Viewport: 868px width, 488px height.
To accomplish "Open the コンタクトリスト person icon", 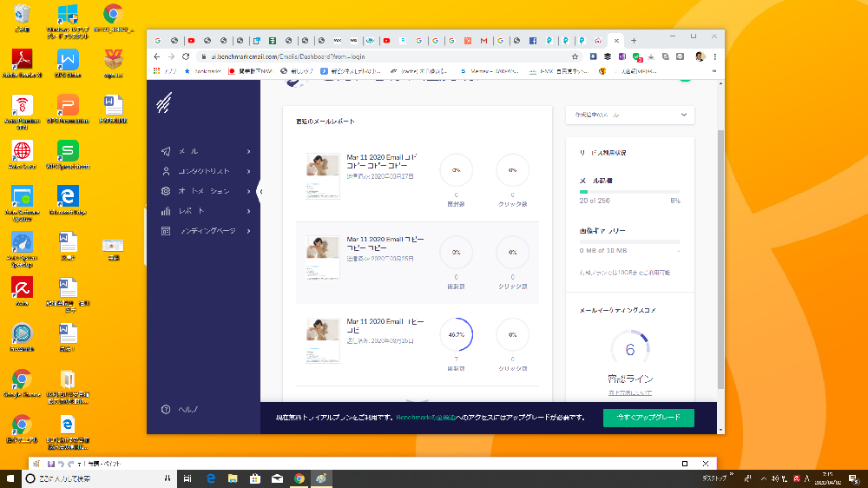I will click(166, 171).
